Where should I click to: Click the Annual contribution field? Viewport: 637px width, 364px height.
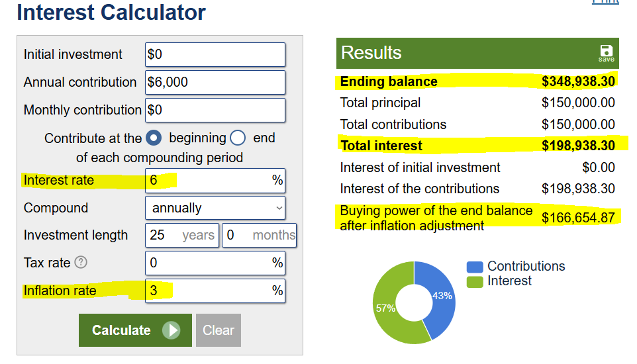(x=215, y=83)
